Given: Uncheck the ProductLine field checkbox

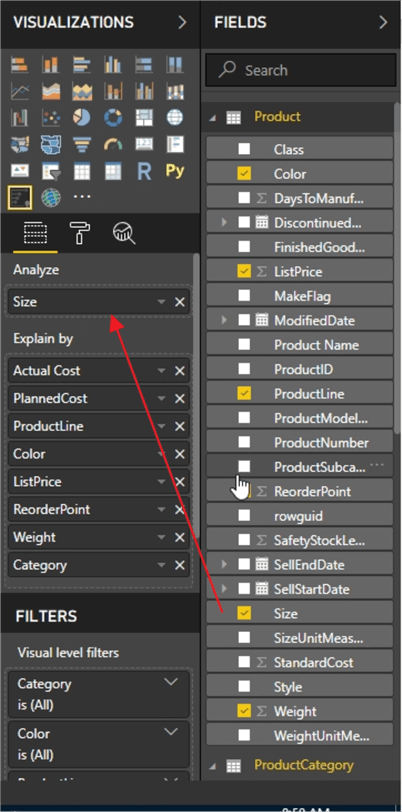Looking at the screenshot, I should pyautogui.click(x=244, y=394).
